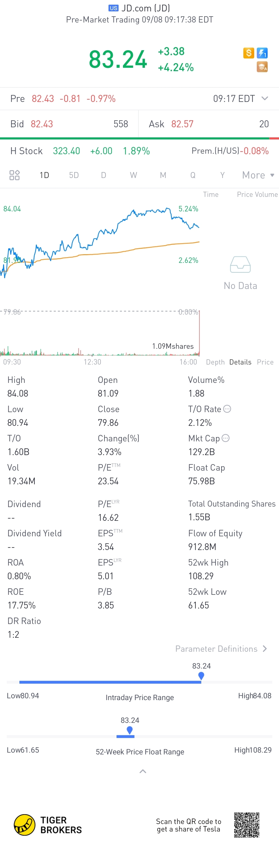Tap the Pre 82.43 pre-market price
This screenshot has width=279, height=868.
click(x=43, y=98)
